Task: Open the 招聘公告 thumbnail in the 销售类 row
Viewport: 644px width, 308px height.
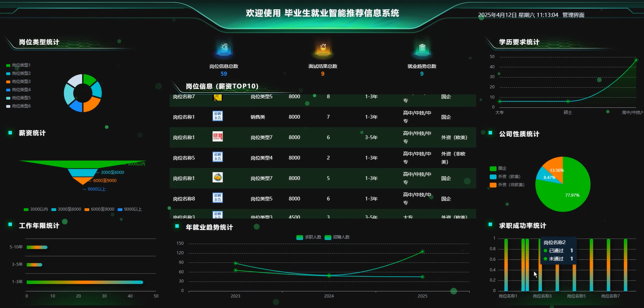Action: [x=218, y=117]
